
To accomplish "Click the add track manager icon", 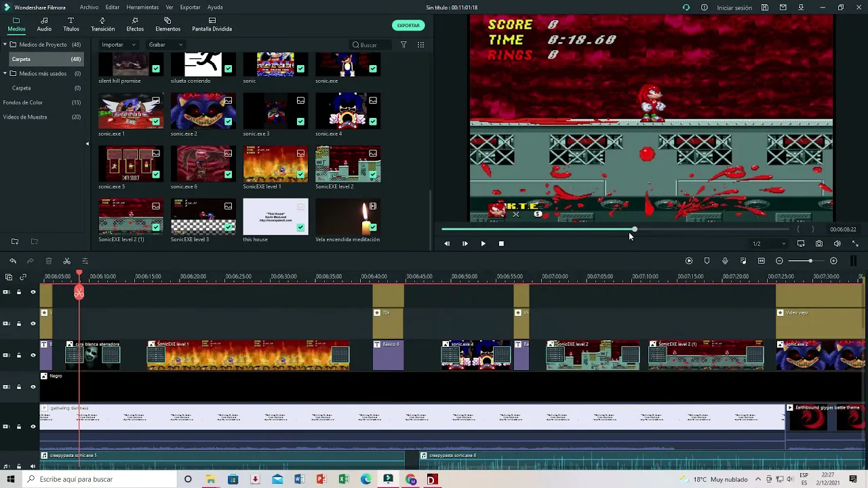I will [9, 277].
